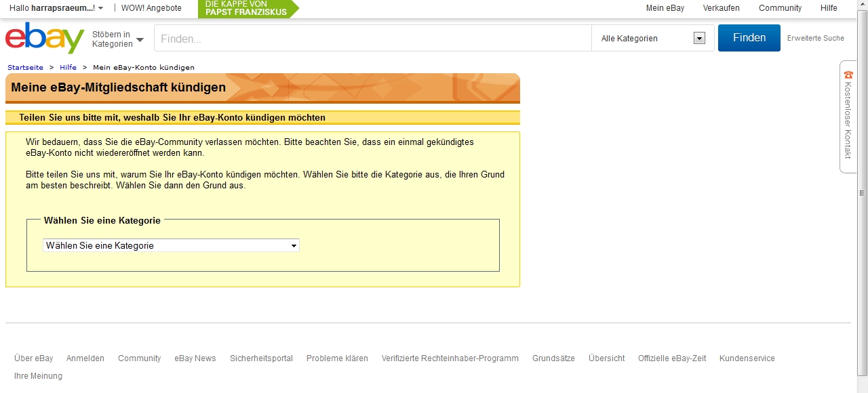Screen dimensions: 868x393
Task: Open Mein eBay menu
Action: tap(665, 8)
